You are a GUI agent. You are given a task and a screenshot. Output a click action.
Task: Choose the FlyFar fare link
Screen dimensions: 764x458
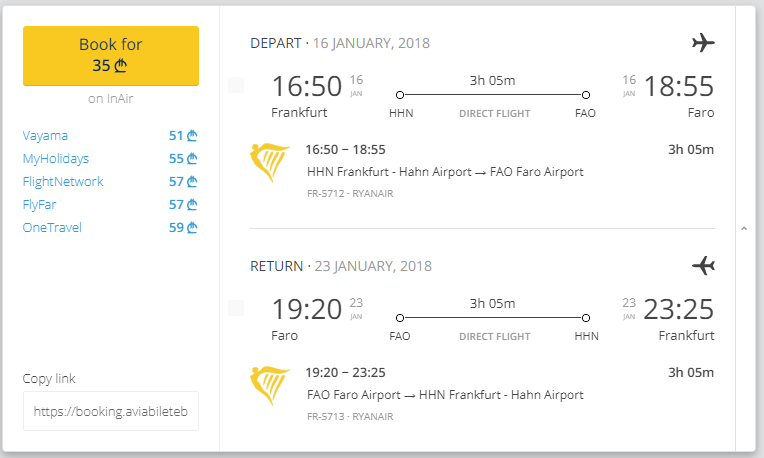click(41, 205)
